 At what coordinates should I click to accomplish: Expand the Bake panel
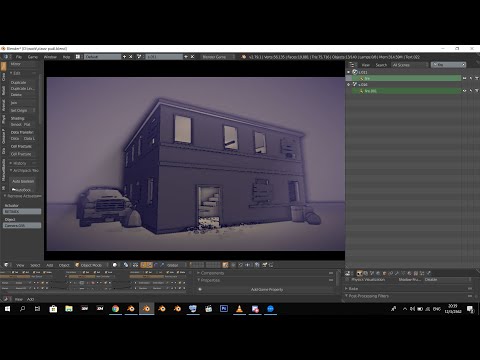point(353,288)
